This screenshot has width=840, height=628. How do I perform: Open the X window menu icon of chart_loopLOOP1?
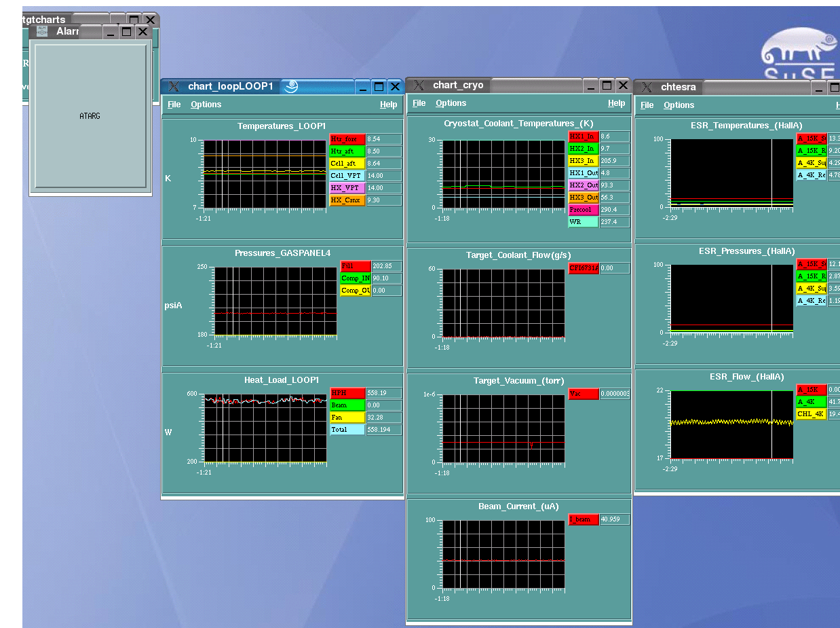[174, 87]
